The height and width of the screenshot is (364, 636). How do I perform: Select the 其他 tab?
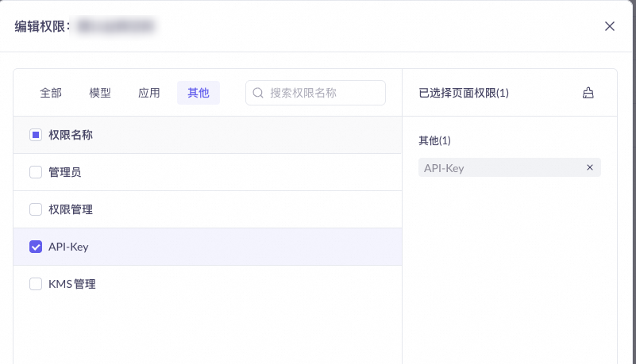pyautogui.click(x=199, y=93)
